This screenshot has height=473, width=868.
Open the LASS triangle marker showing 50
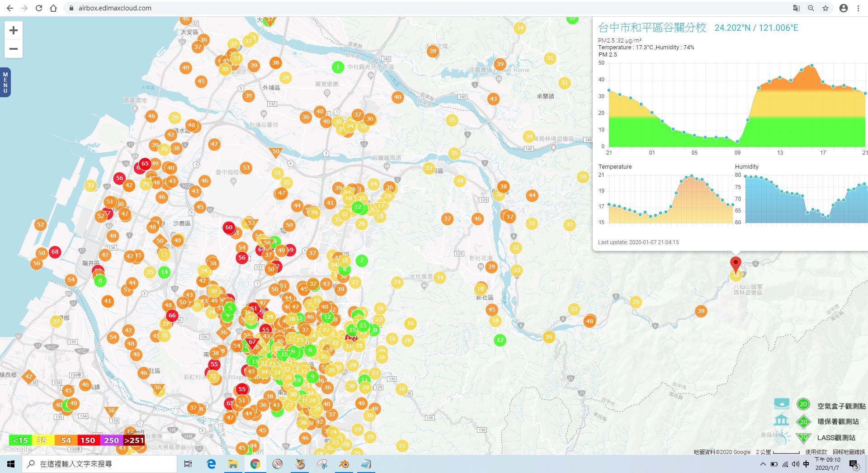click(276, 152)
